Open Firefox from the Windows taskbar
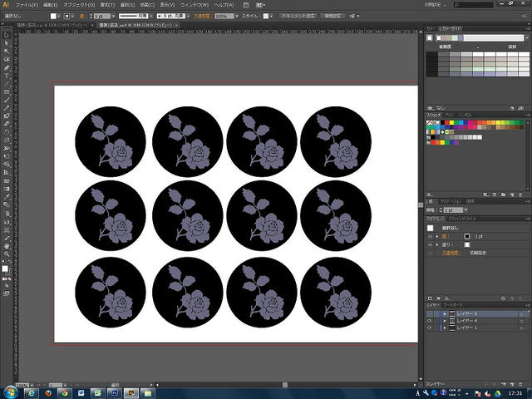This screenshot has width=532, height=399. tap(48, 393)
